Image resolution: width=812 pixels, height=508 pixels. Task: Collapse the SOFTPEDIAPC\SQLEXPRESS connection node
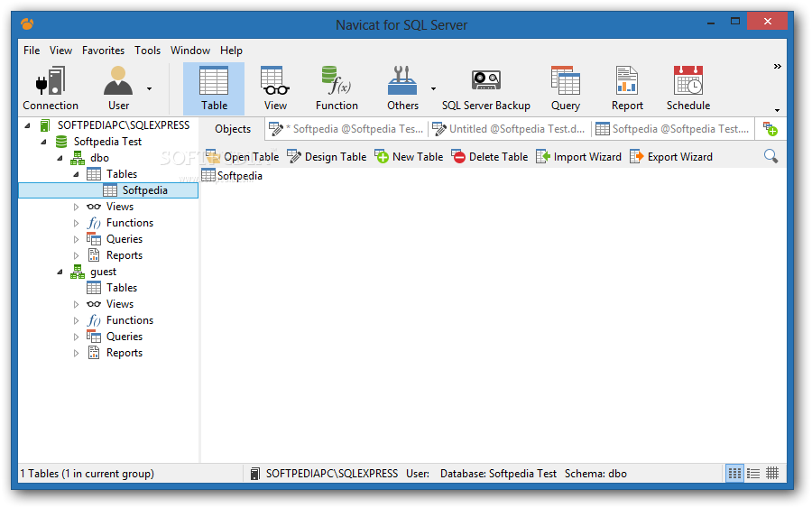27,125
